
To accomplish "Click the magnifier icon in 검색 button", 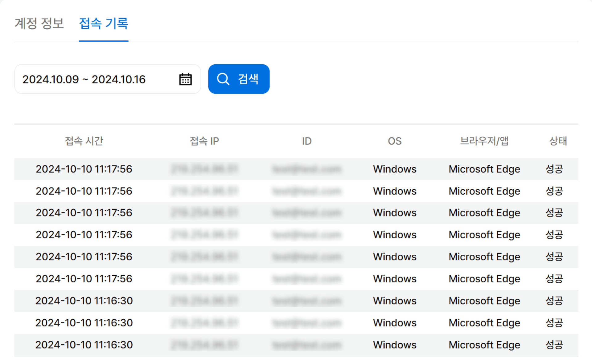I will (223, 79).
